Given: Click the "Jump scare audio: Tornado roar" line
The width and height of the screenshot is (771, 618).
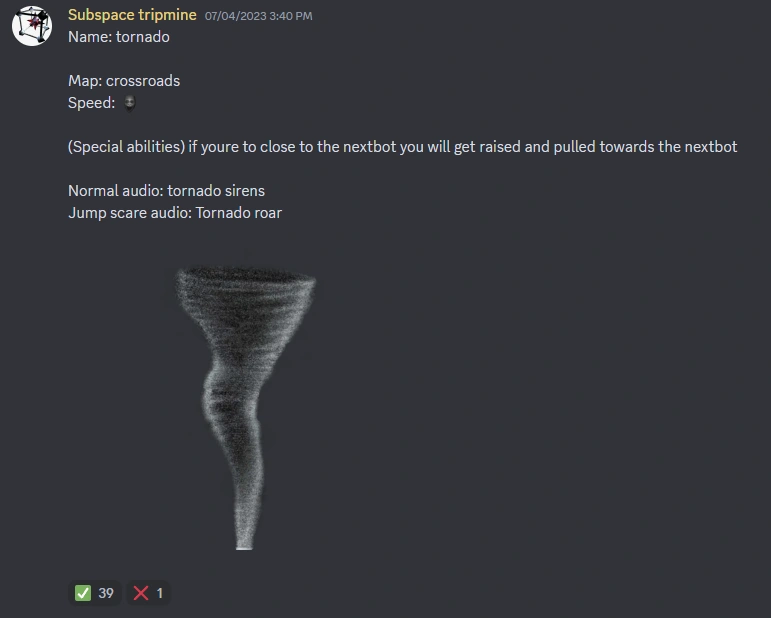Looking at the screenshot, I should (x=175, y=213).
